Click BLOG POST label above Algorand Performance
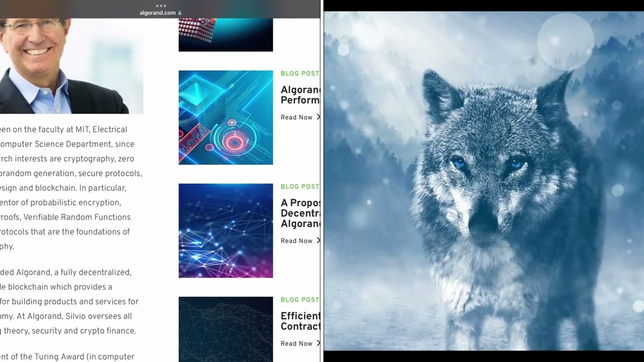The width and height of the screenshot is (644, 362). [x=300, y=73]
